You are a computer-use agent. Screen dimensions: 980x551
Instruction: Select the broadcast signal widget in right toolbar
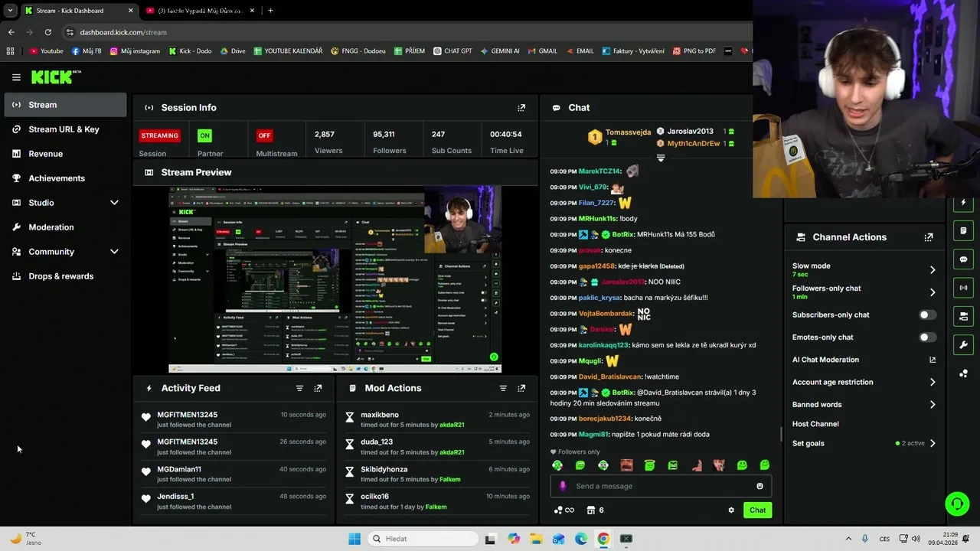point(963,288)
